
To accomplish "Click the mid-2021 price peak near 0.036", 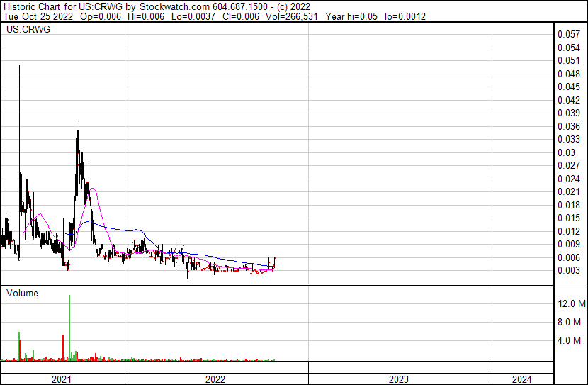I will coord(78,123).
